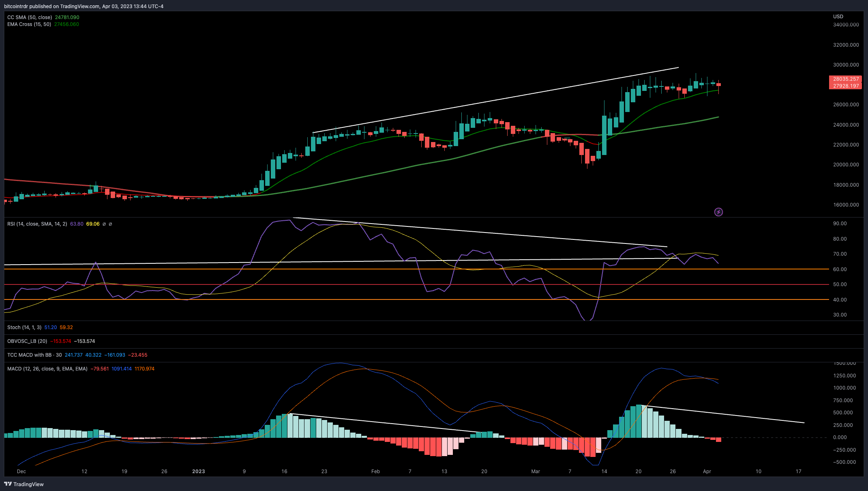868x491 pixels.
Task: Click the red OBVOSC value −153.574
Action: pyautogui.click(x=61, y=341)
